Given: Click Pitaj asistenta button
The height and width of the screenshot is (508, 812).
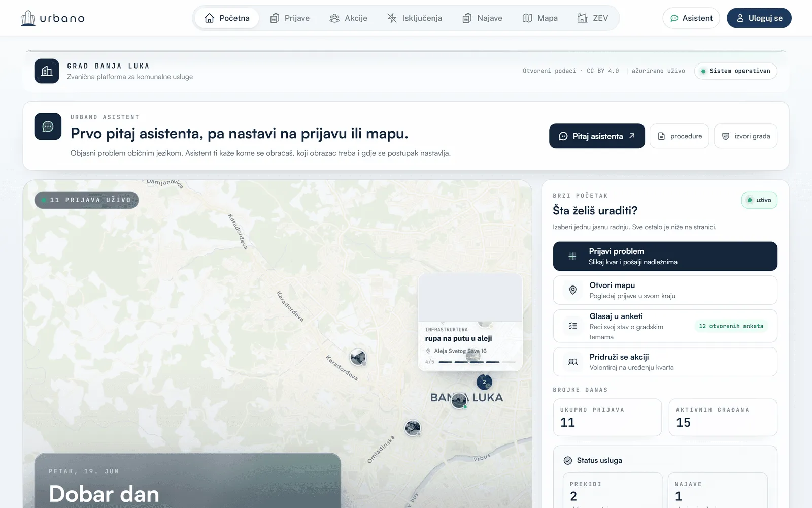Looking at the screenshot, I should [x=597, y=136].
